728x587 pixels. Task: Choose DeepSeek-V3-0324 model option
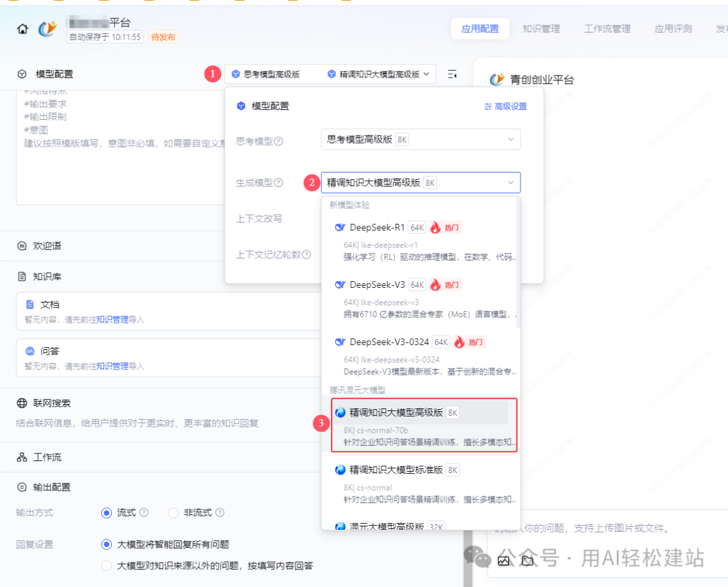point(420,357)
